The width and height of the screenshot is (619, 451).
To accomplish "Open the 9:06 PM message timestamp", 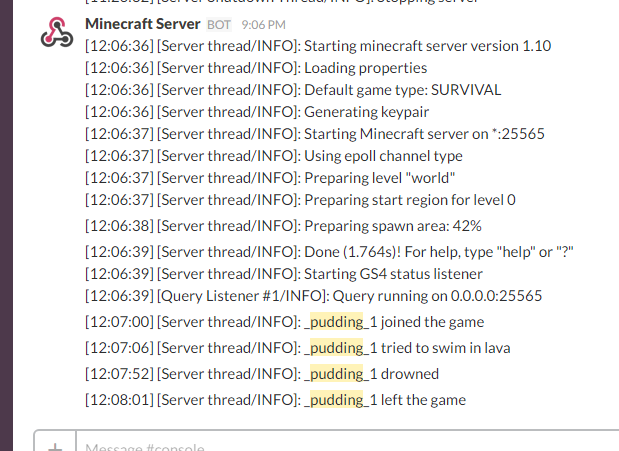I will click(263, 25).
